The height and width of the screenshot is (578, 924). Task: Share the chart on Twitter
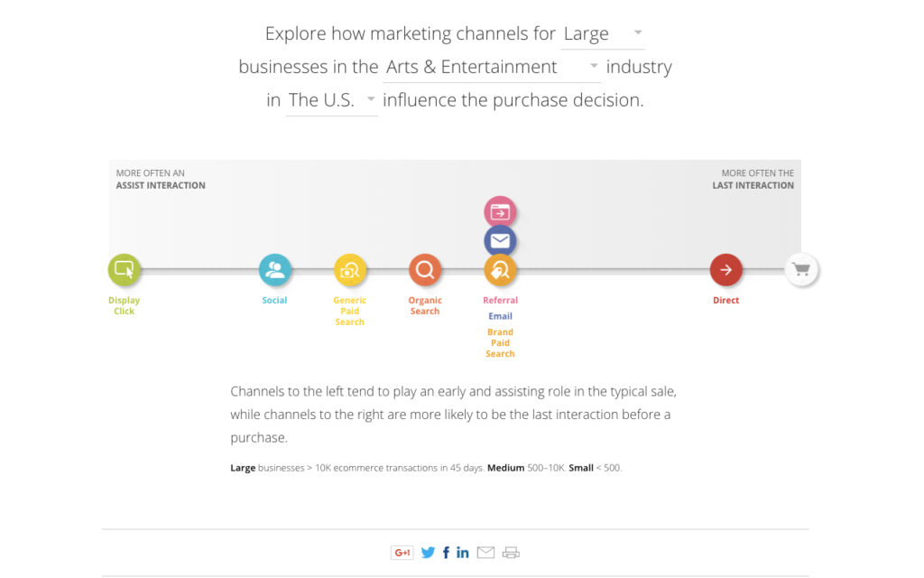pos(428,552)
